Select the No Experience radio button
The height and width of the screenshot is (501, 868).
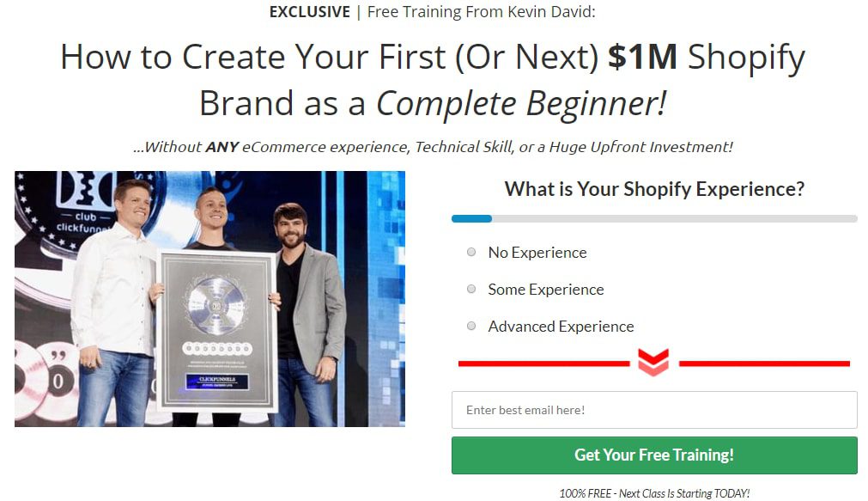coord(471,252)
